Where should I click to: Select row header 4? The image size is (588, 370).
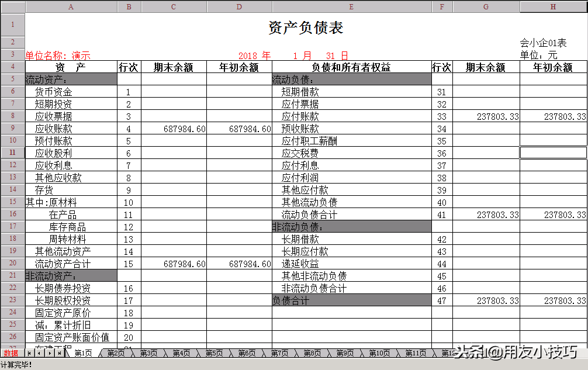point(13,67)
